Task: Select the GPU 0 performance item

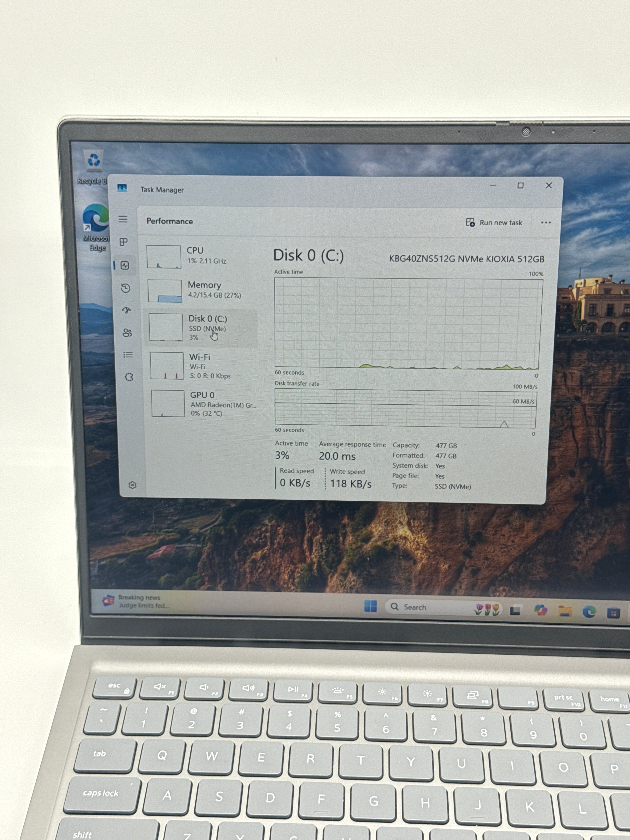Action: (204, 404)
